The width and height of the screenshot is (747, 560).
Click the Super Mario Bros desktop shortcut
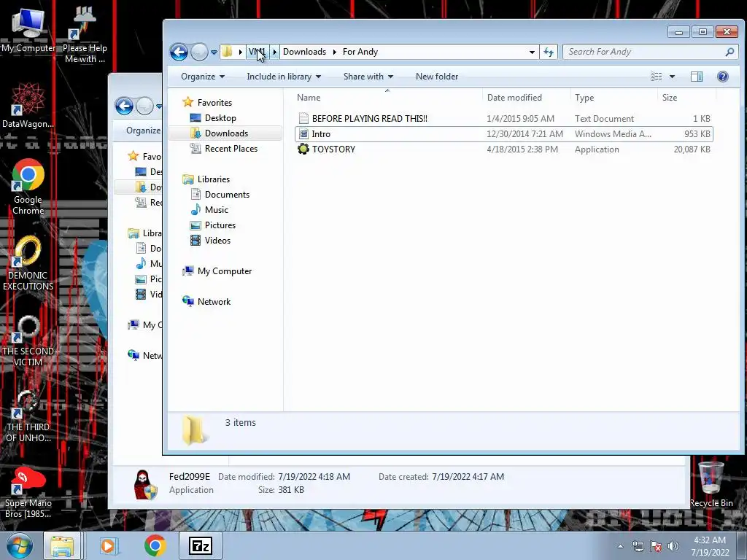click(x=28, y=492)
